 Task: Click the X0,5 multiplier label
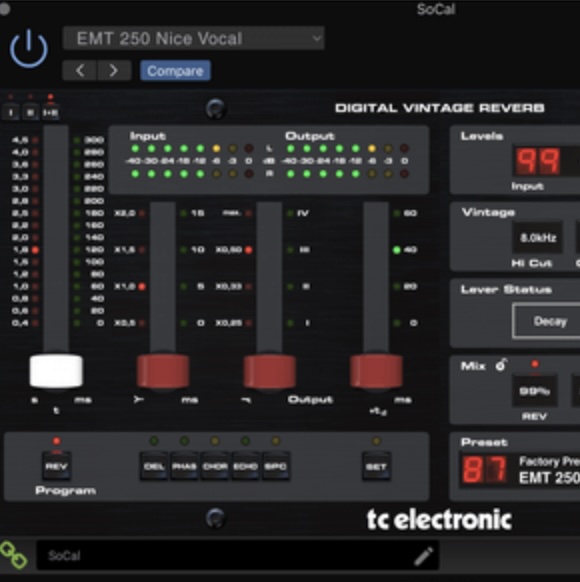tap(125, 323)
